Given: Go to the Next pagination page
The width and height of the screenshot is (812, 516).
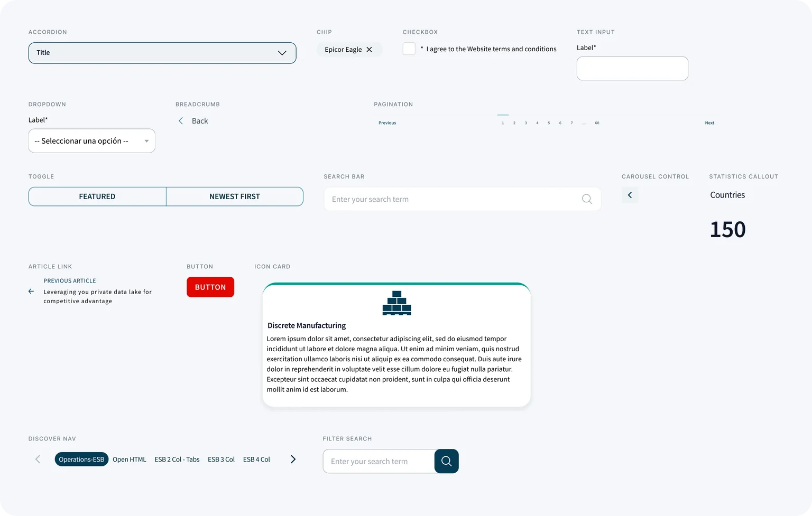Looking at the screenshot, I should coord(709,123).
